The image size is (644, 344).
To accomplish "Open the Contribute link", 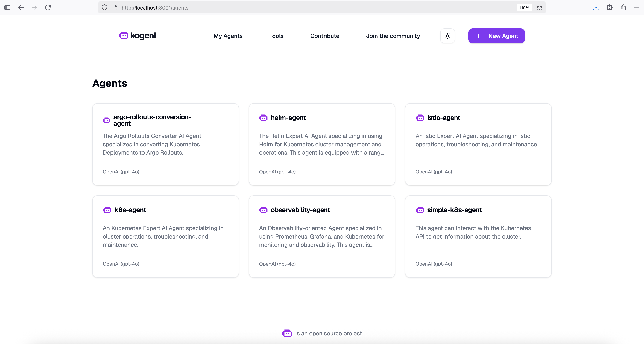I will pyautogui.click(x=324, y=36).
